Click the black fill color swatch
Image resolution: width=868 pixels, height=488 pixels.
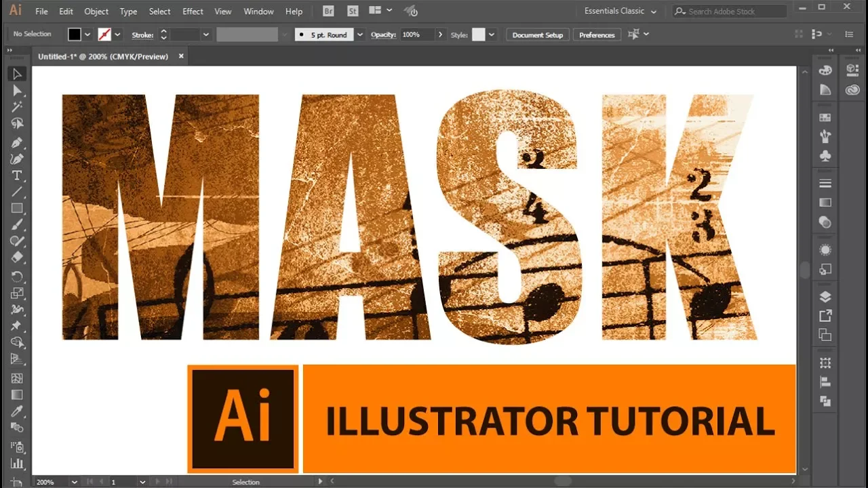click(x=75, y=35)
